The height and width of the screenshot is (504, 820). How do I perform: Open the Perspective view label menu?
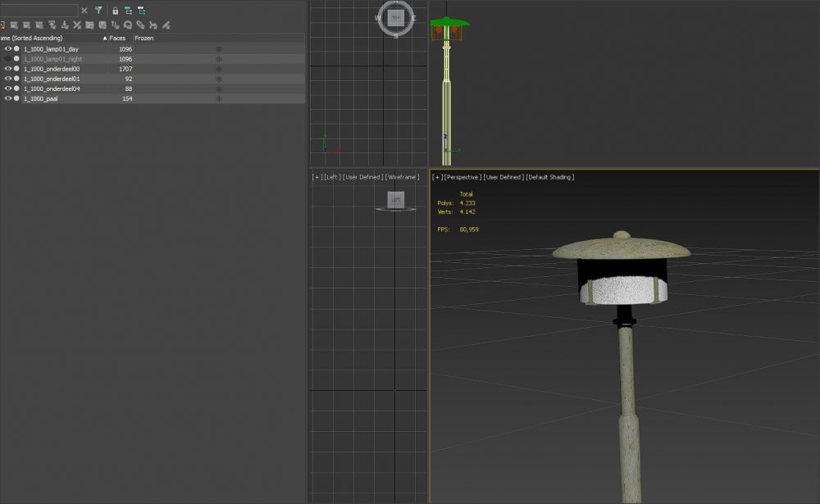[462, 177]
